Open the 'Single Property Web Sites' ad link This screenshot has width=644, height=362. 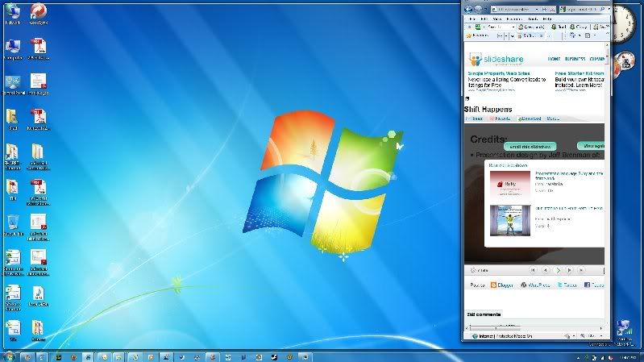(499, 73)
